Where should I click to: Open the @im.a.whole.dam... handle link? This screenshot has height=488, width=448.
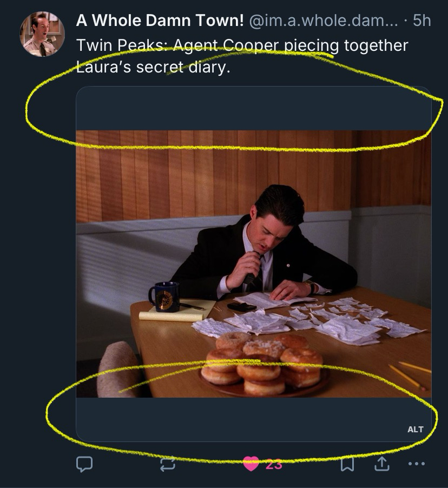322,21
